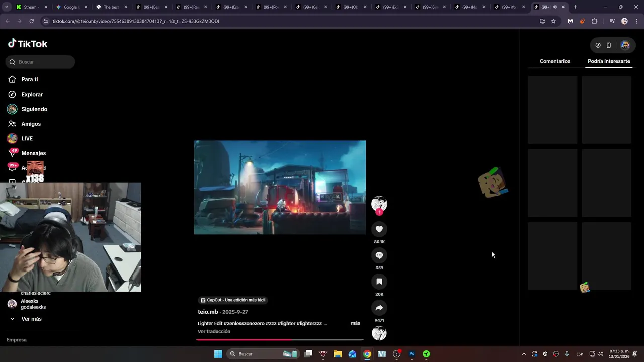Image resolution: width=644 pixels, height=362 pixels.
Task: Click Ver traducción link
Action: (214, 332)
